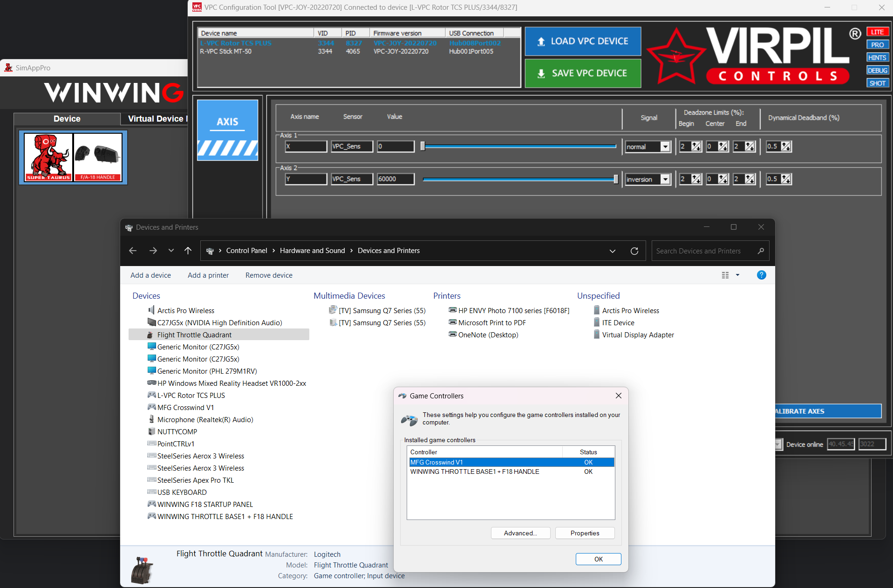The width and height of the screenshot is (893, 588).
Task: Click Properties in Game Controllers dialog
Action: [585, 533]
